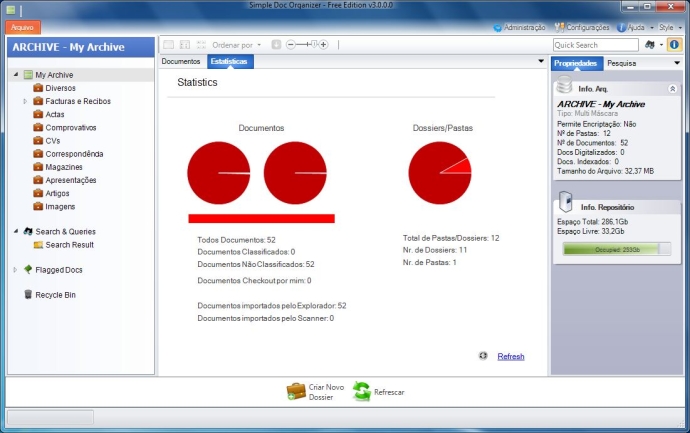Open the Arquivo menu
The height and width of the screenshot is (433, 690).
coord(23,27)
